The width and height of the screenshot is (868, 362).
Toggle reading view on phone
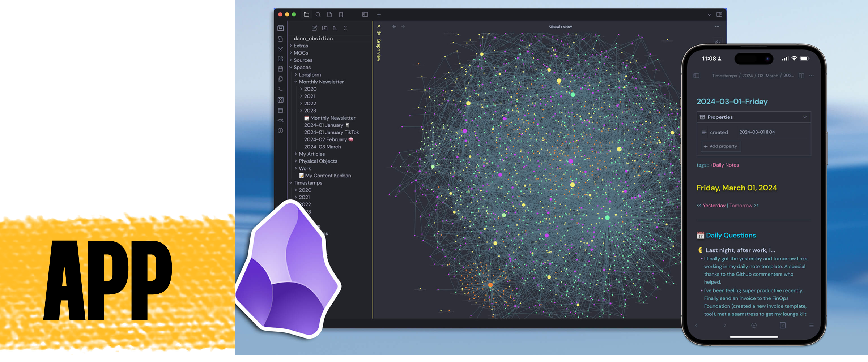801,76
